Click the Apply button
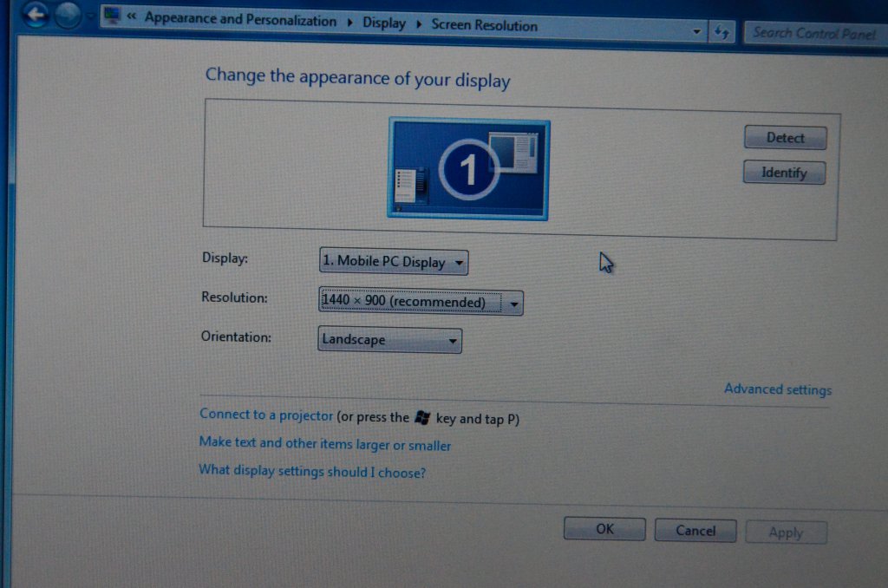 (786, 532)
